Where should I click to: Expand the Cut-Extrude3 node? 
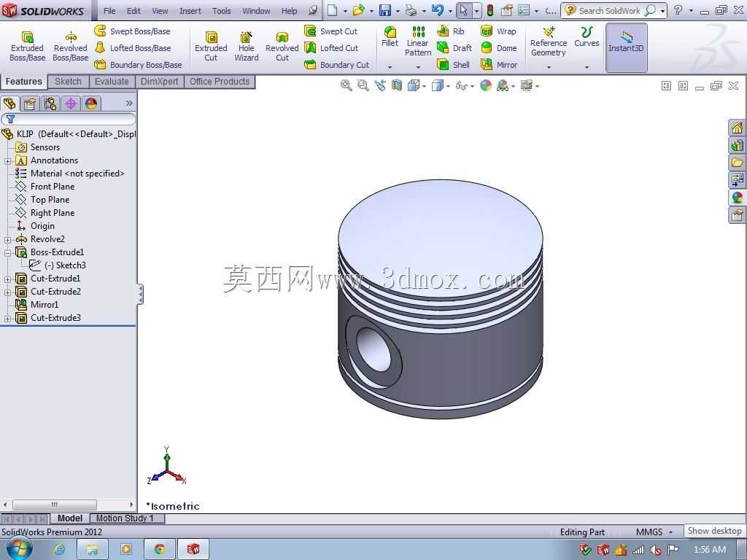(7, 318)
